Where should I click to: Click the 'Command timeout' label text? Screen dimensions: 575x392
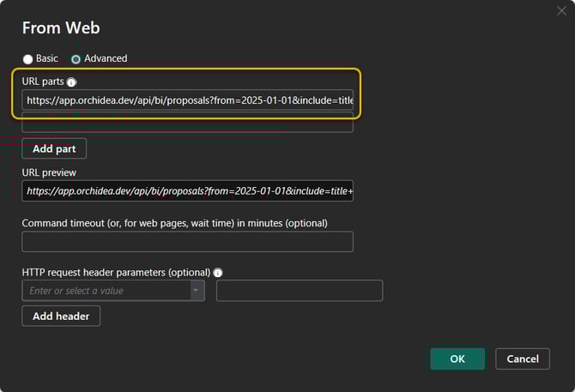174,223
